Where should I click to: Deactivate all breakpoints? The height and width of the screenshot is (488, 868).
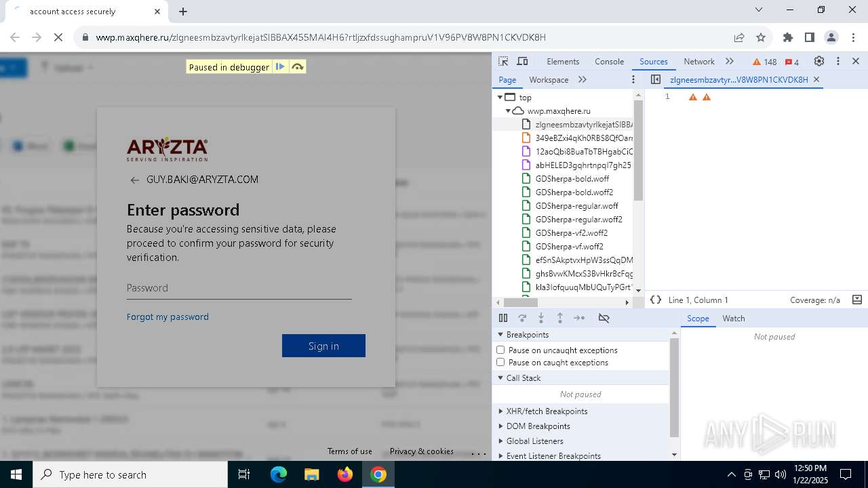pos(604,318)
